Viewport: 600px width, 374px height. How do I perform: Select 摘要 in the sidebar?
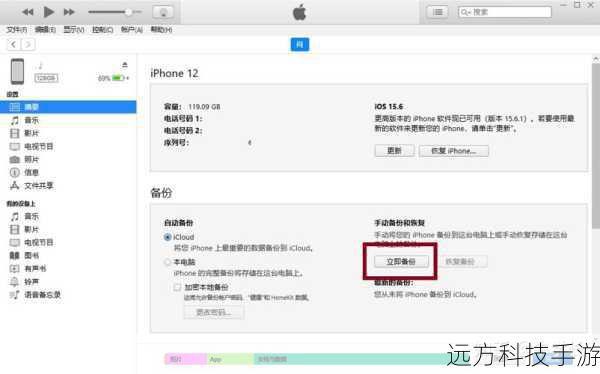coord(68,107)
